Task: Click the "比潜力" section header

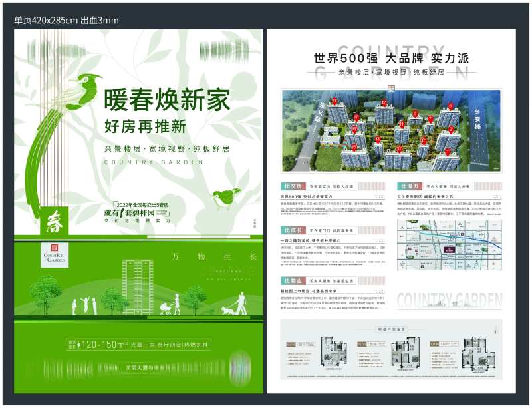Action: click(x=410, y=186)
